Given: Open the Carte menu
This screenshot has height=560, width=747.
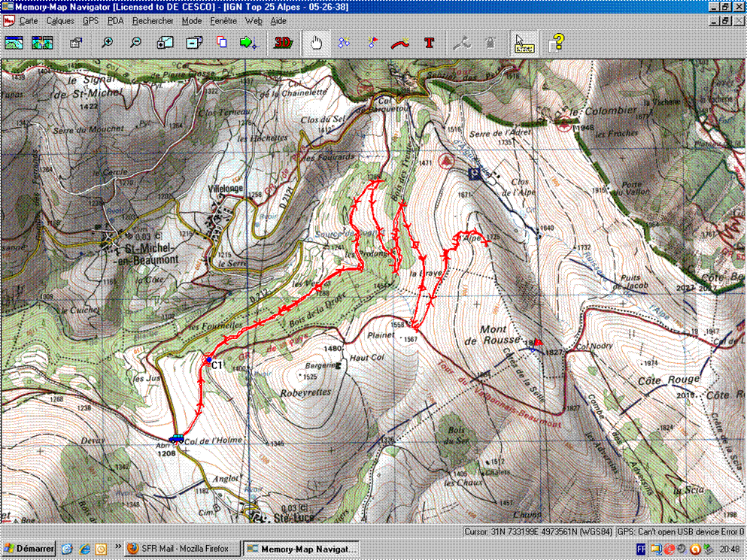Looking at the screenshot, I should tap(29, 21).
